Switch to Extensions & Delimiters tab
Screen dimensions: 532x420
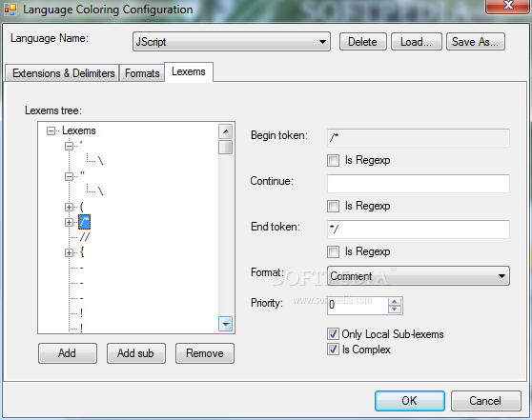coord(63,73)
